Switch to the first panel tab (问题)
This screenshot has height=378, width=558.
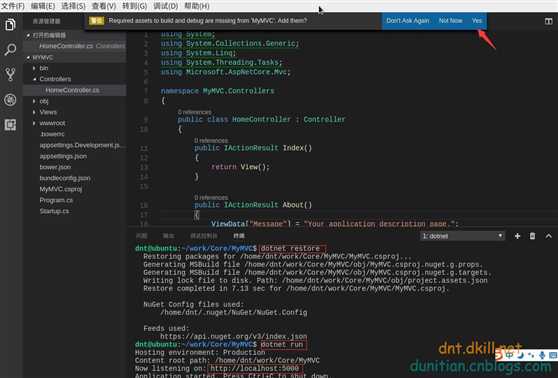coord(142,236)
